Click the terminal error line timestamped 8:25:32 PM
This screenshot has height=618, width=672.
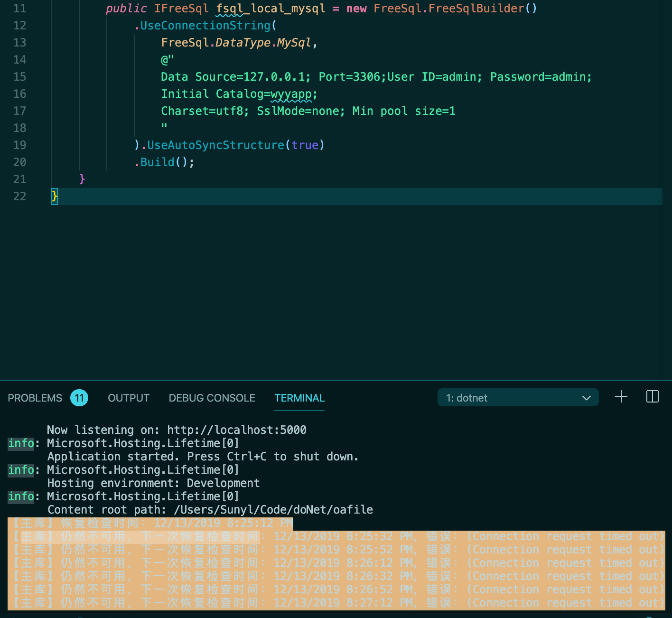336,536
